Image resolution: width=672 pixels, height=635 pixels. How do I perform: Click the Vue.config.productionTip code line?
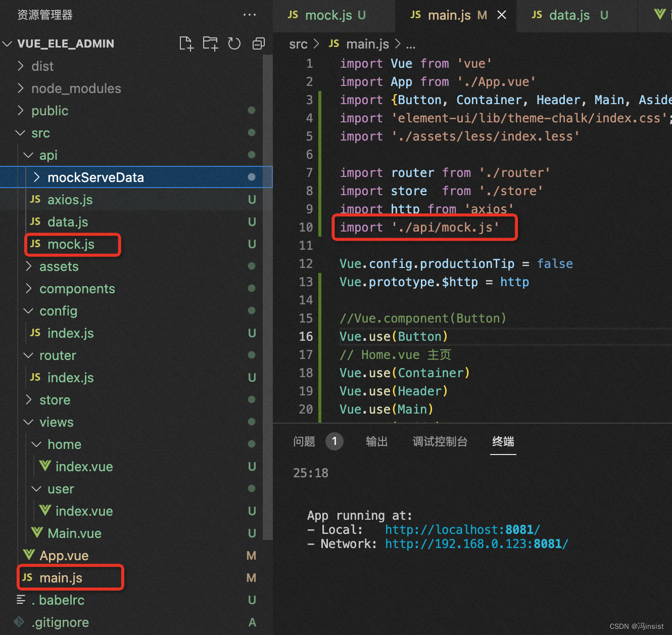click(x=456, y=264)
